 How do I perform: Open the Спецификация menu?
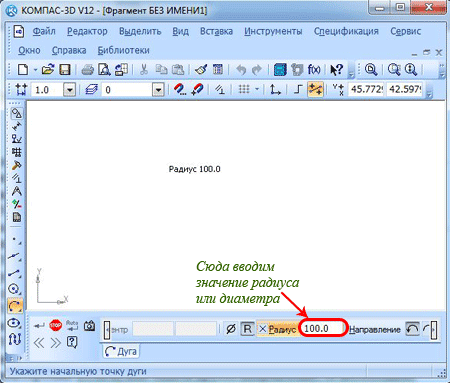[x=346, y=31]
